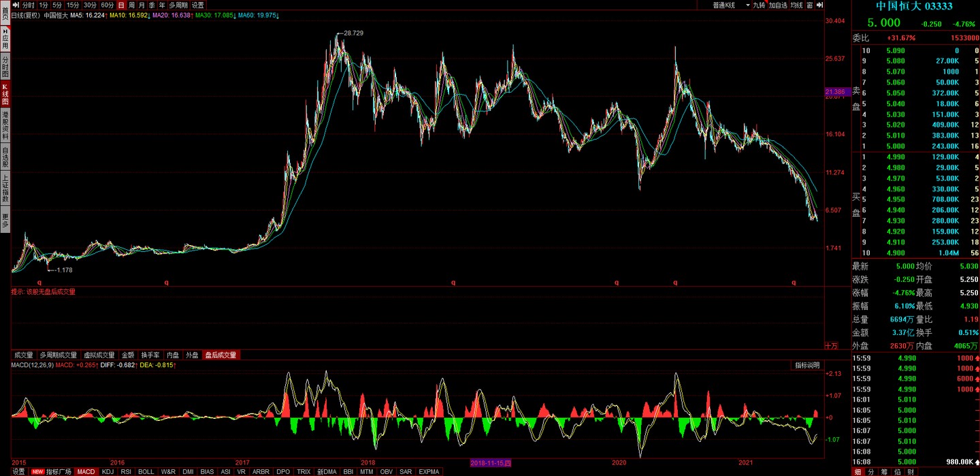Select the 换手率 volume tab

[150, 355]
